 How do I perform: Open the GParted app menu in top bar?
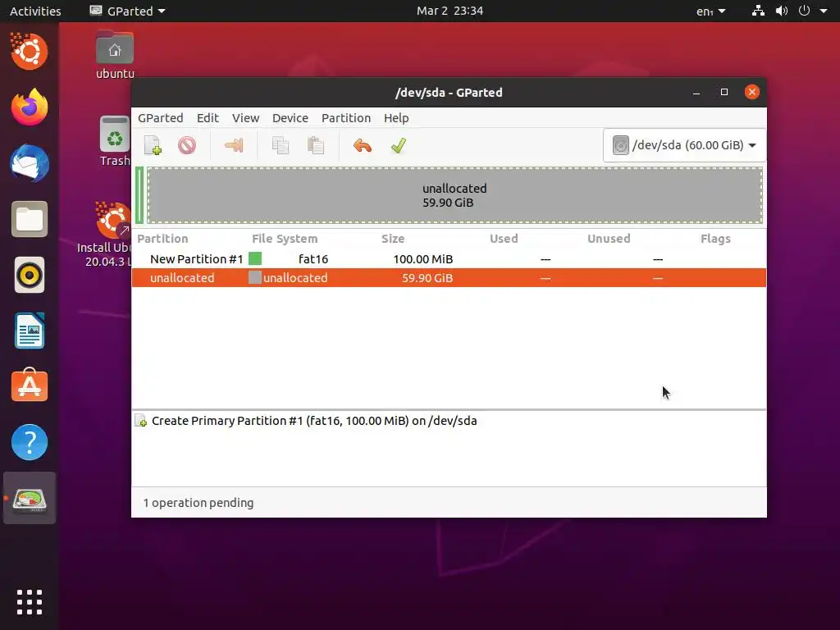pyautogui.click(x=127, y=11)
